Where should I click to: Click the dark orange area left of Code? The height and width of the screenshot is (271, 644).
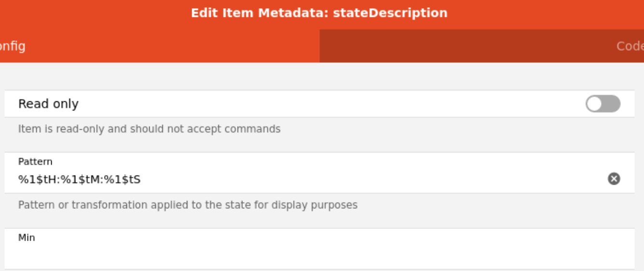point(459,46)
